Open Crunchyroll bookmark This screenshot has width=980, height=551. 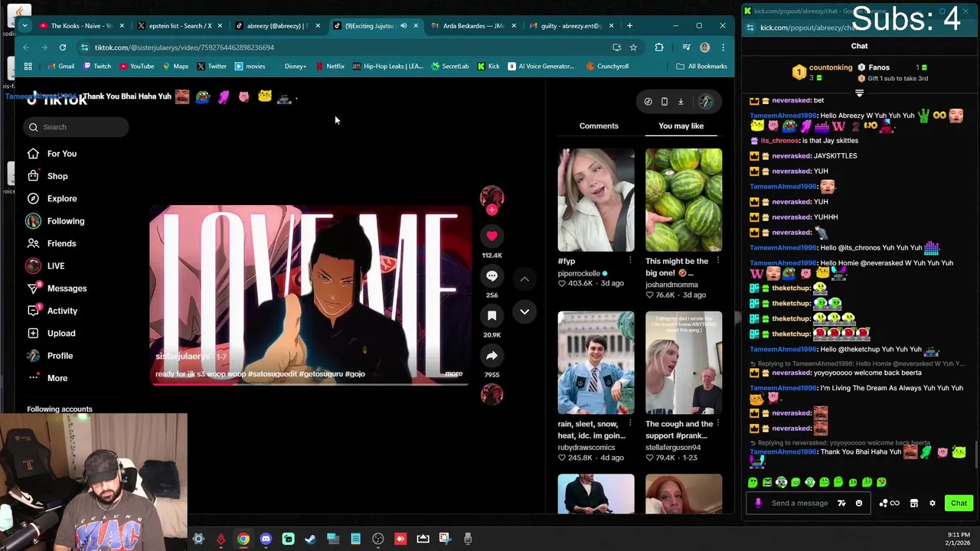(x=607, y=67)
